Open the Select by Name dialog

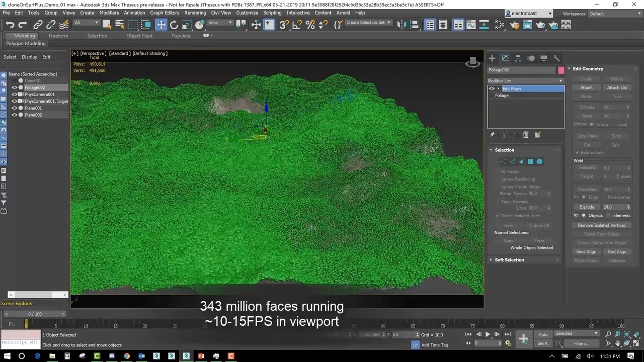pos(120,24)
